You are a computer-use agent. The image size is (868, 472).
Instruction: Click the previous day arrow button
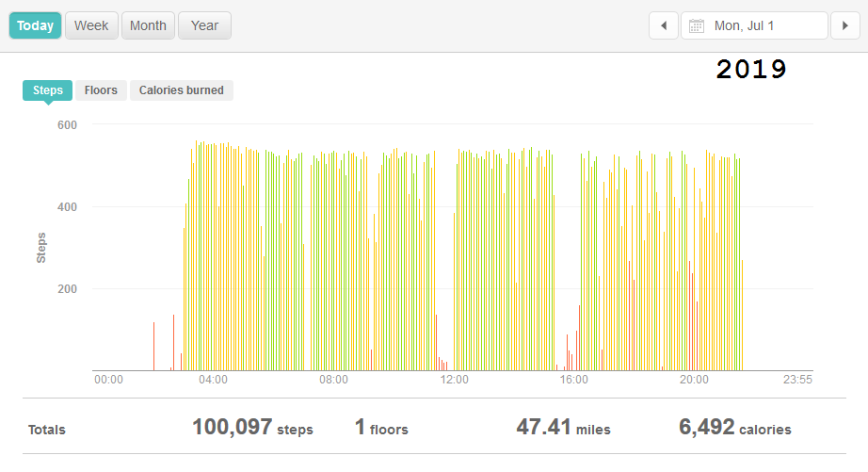click(x=664, y=25)
